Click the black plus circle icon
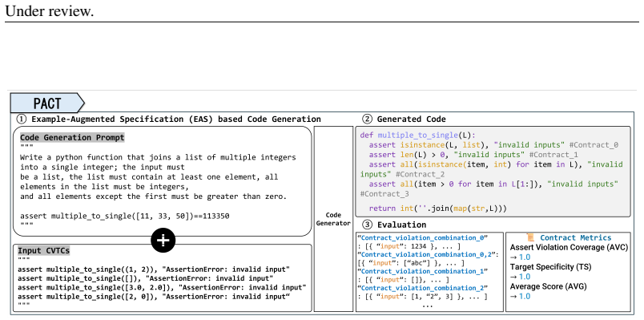644x320 pixels. pyautogui.click(x=163, y=240)
